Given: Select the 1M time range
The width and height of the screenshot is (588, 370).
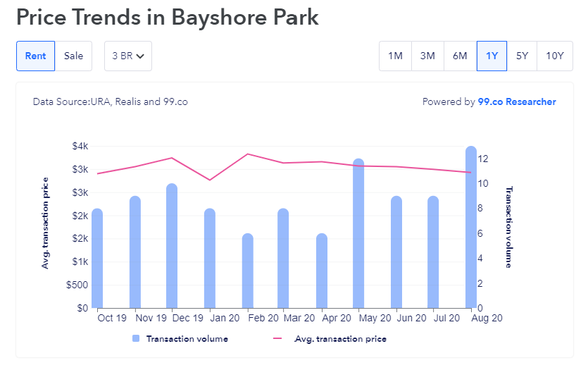Looking at the screenshot, I should click(395, 56).
